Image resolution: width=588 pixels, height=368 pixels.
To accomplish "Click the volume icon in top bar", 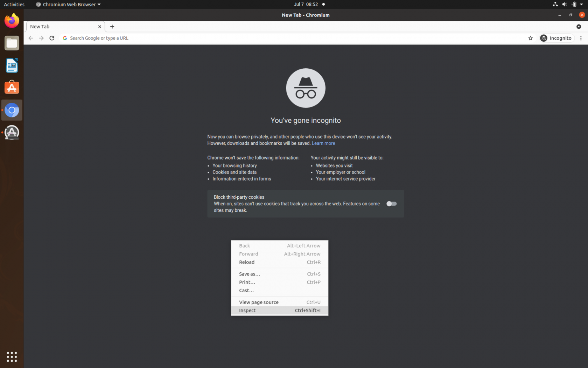I will pos(564,4).
